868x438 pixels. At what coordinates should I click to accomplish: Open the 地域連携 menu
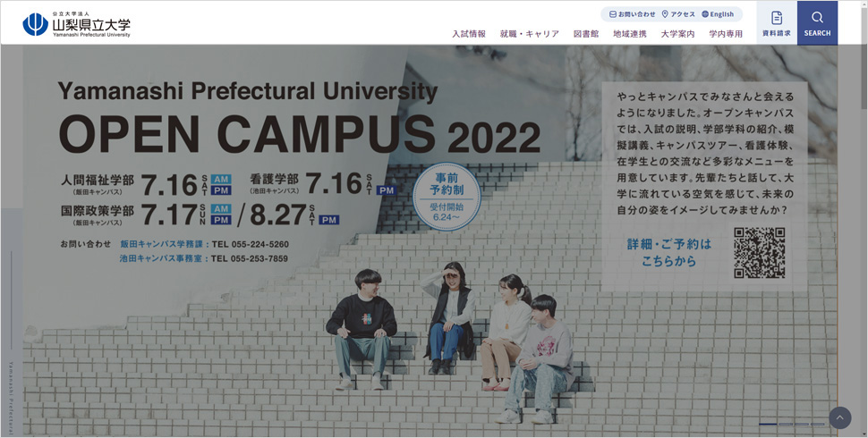pos(629,34)
